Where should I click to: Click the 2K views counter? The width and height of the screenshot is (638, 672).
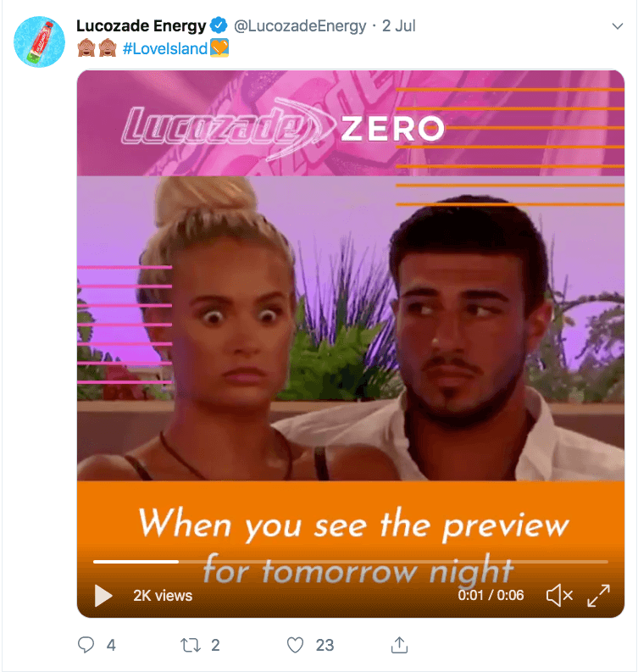pos(163,596)
